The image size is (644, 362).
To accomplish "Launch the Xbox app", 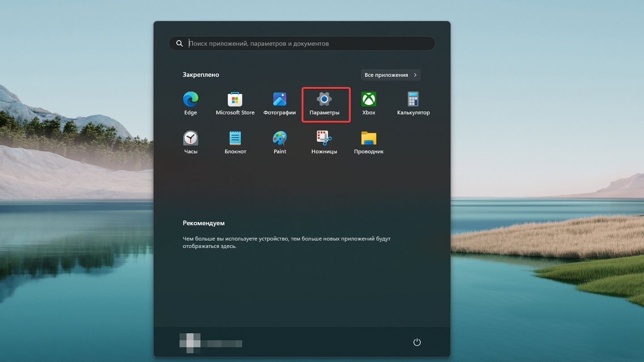I will click(369, 104).
